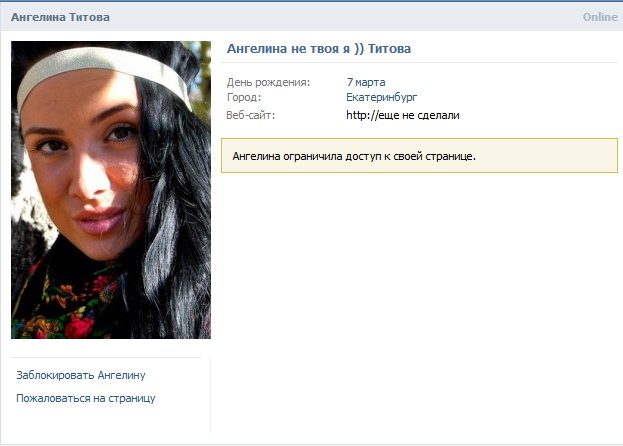Click the Заблокировать Ангелину link

pyautogui.click(x=81, y=375)
